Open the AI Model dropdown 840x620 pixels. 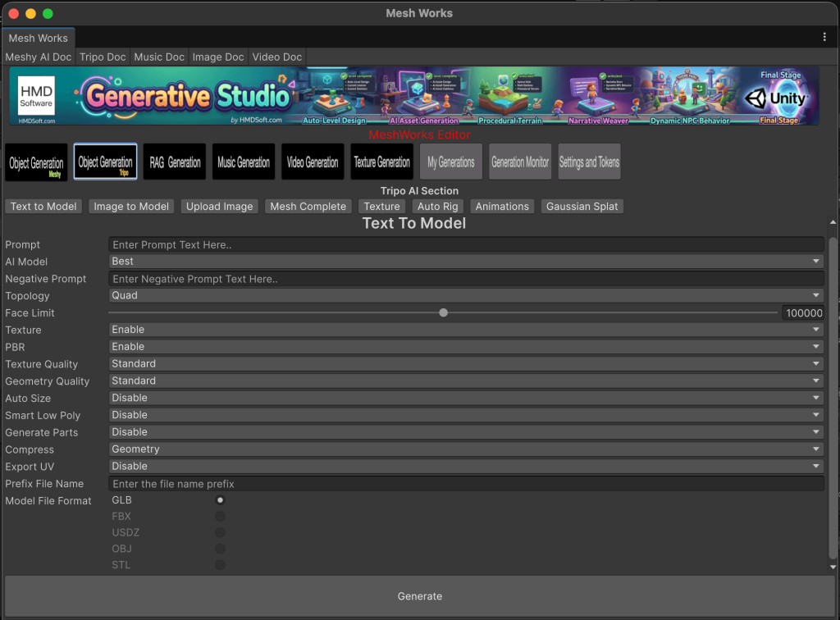(466, 262)
